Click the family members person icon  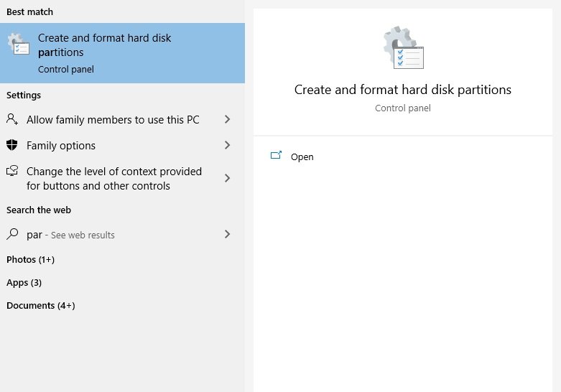click(x=12, y=119)
